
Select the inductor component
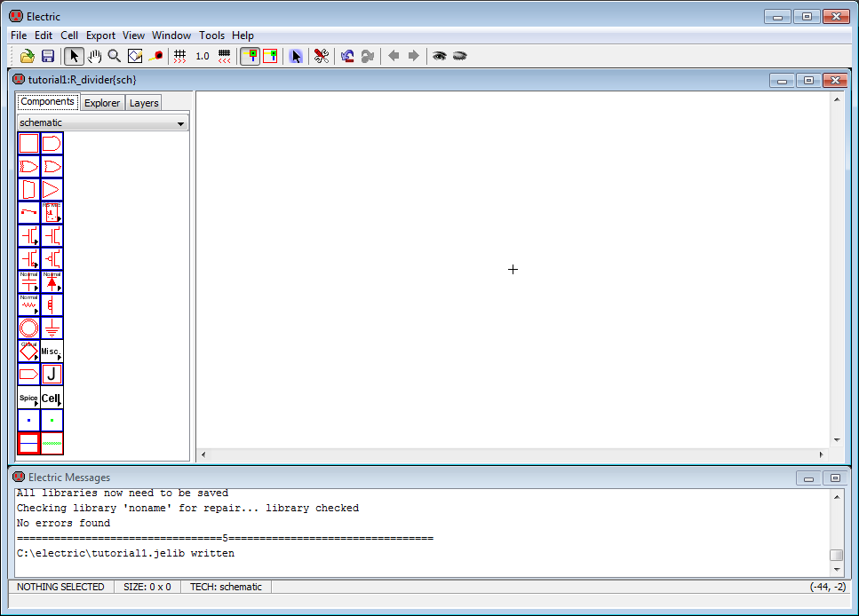pyautogui.click(x=52, y=305)
